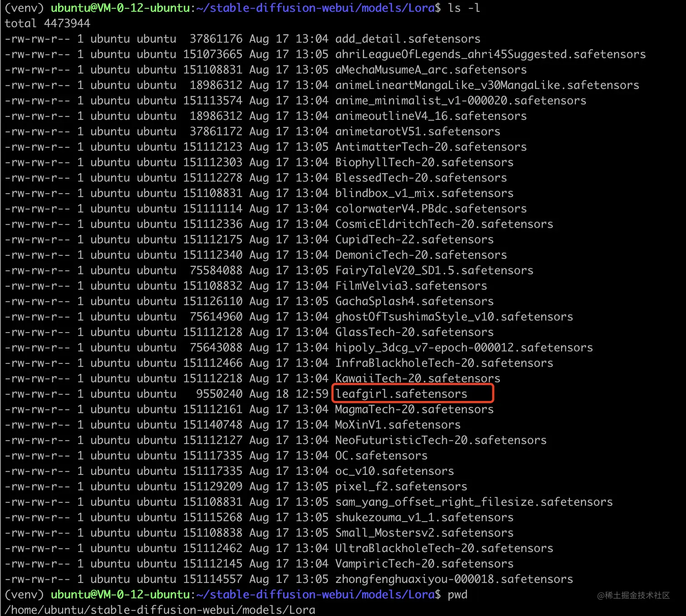Click ahriLeagueOfLegends_ahri45Suggested.safetensors file entry
Screen dimensions: 686x616
(x=490, y=54)
